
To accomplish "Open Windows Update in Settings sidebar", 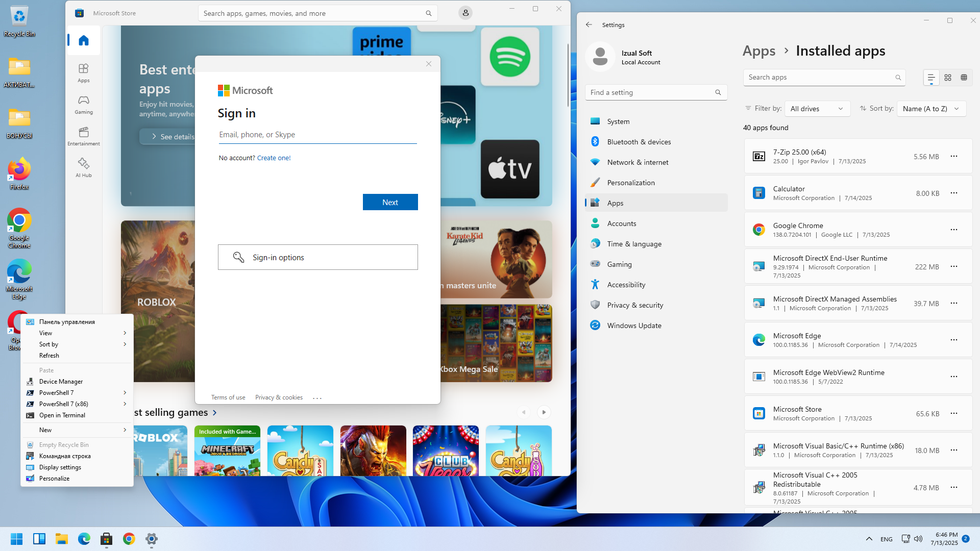I will pos(656,325).
